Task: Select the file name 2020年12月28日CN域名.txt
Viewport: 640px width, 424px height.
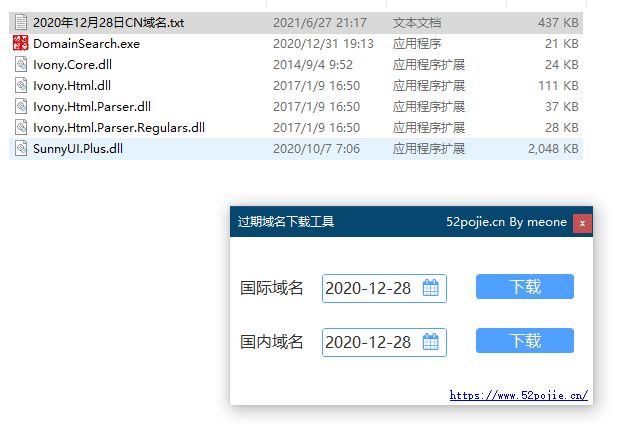Action: pyautogui.click(x=109, y=22)
